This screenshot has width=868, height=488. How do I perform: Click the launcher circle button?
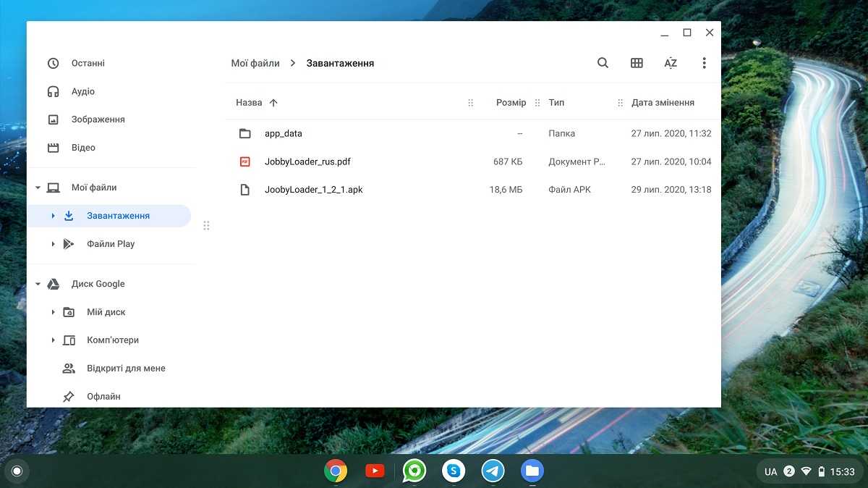17,471
